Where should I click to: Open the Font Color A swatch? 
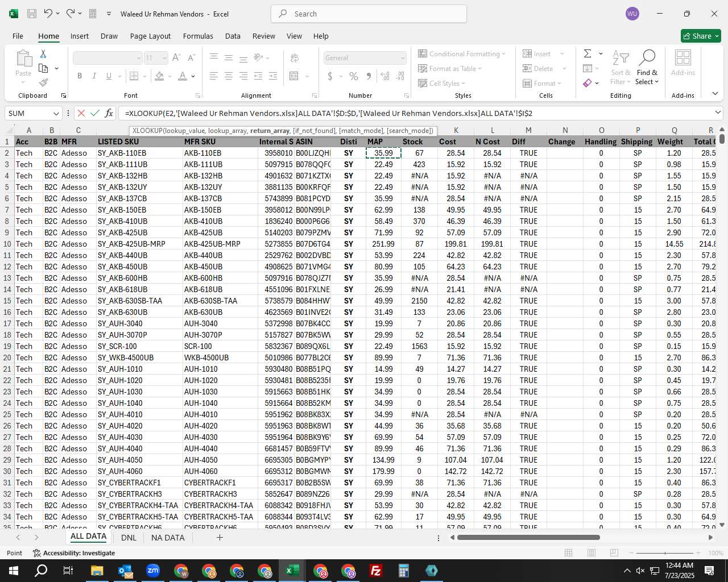click(183, 76)
